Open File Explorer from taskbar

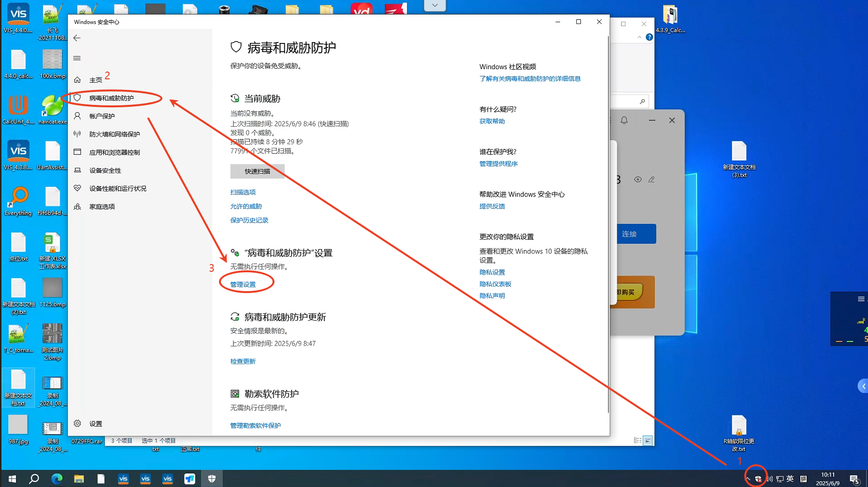[79, 479]
